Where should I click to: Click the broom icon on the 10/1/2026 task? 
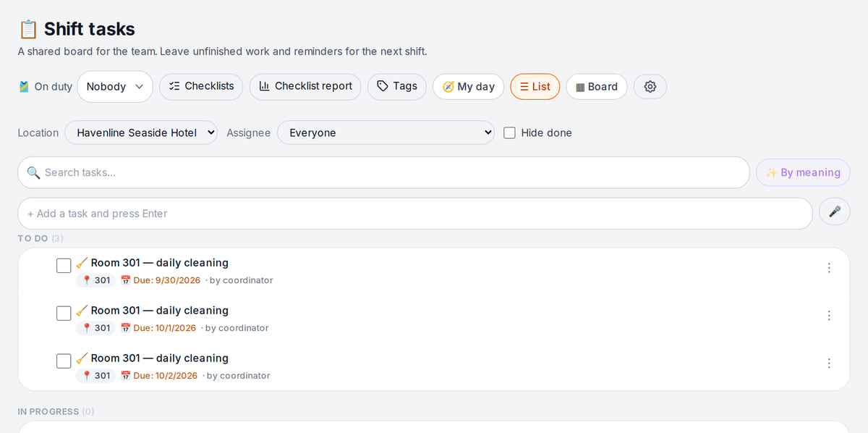tap(82, 311)
